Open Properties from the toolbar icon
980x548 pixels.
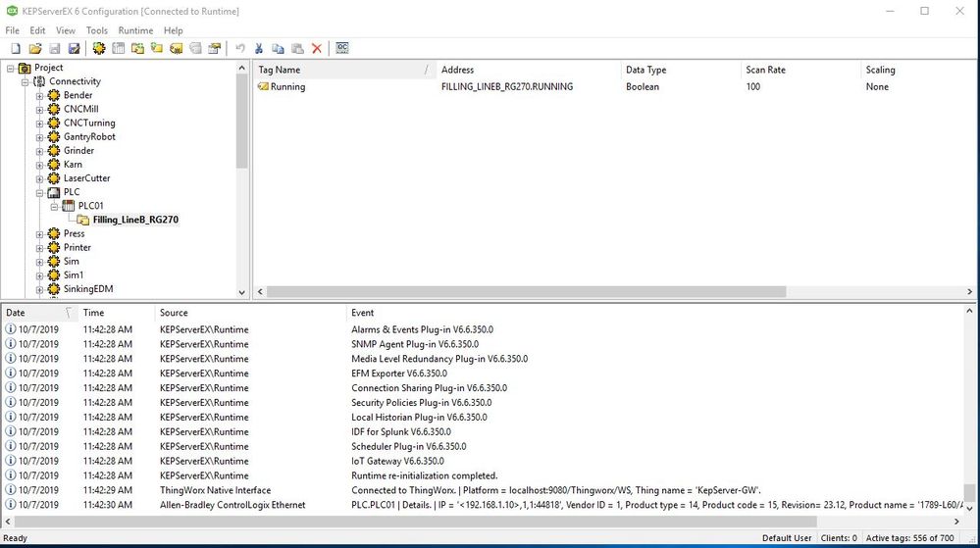(x=215, y=48)
